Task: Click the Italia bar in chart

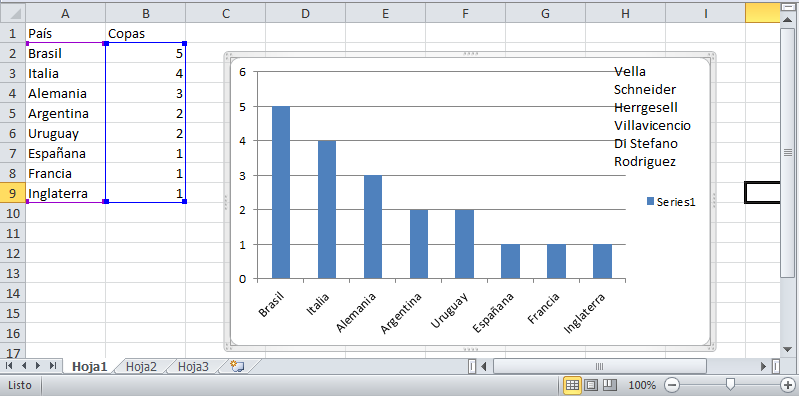Action: coord(327,209)
